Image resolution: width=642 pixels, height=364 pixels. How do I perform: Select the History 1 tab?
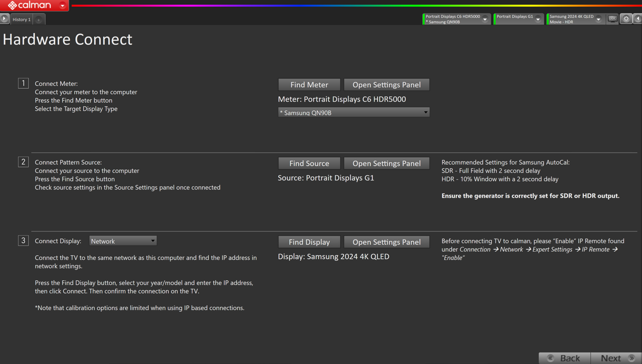tap(22, 19)
